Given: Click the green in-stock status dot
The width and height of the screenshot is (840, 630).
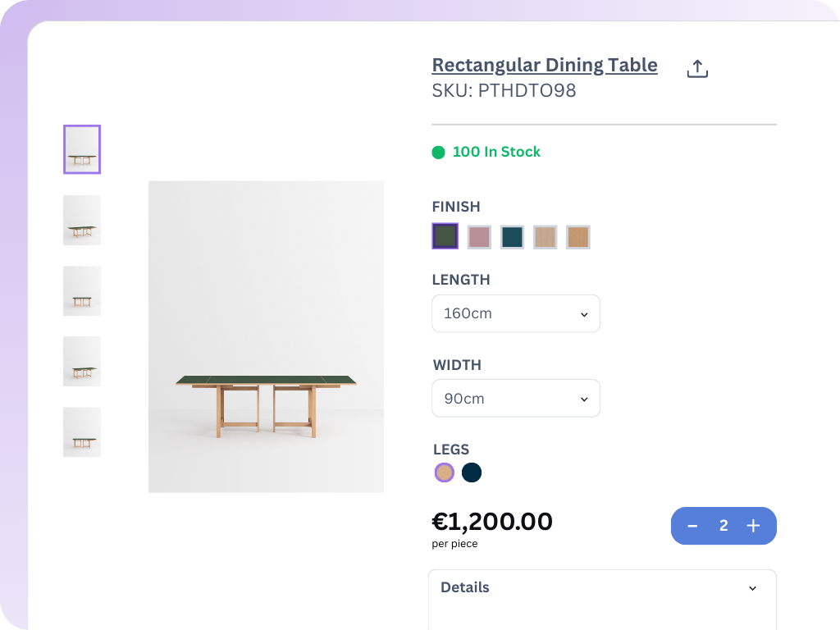Looking at the screenshot, I should [438, 152].
